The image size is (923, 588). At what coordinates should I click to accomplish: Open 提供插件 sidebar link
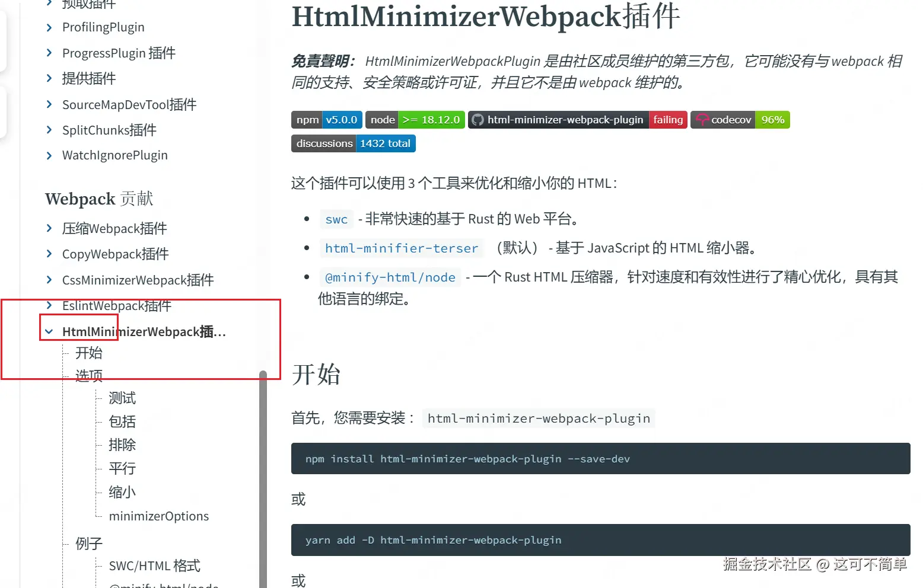click(89, 78)
